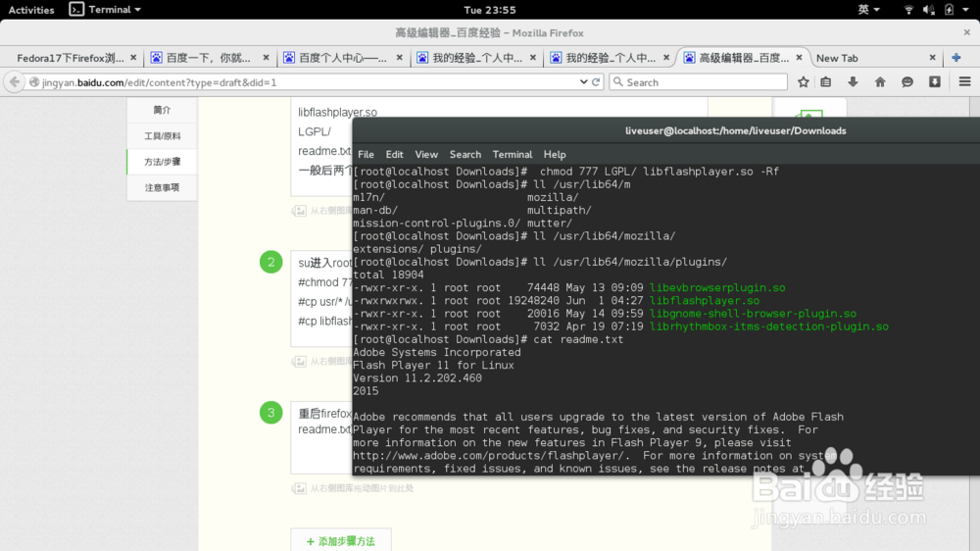The height and width of the screenshot is (551, 980).
Task: Switch to the New Tab tab
Action: point(836,58)
